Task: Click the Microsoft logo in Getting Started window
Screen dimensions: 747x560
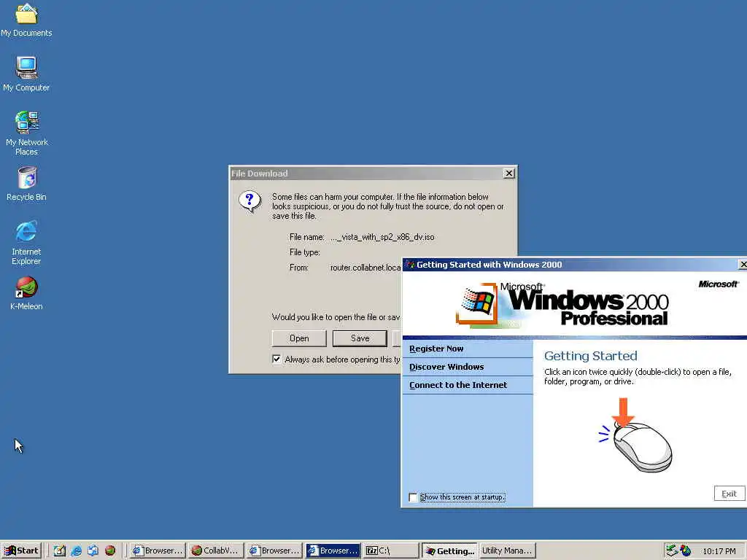Action: (719, 284)
